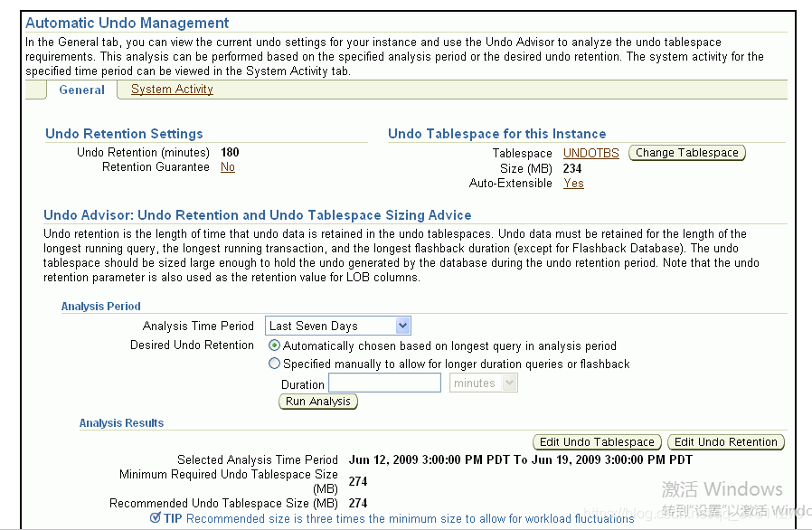Click the Edit Undo Retention button

click(x=726, y=442)
